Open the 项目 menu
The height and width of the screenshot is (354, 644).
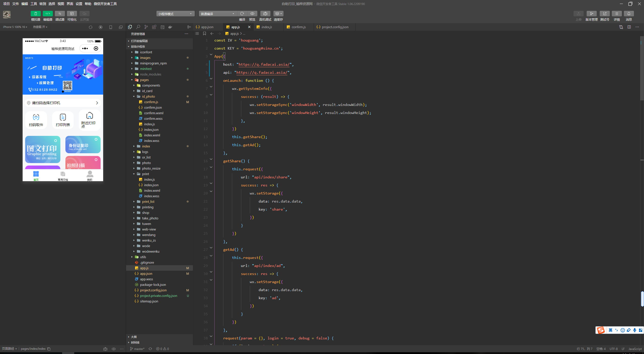coord(6,4)
